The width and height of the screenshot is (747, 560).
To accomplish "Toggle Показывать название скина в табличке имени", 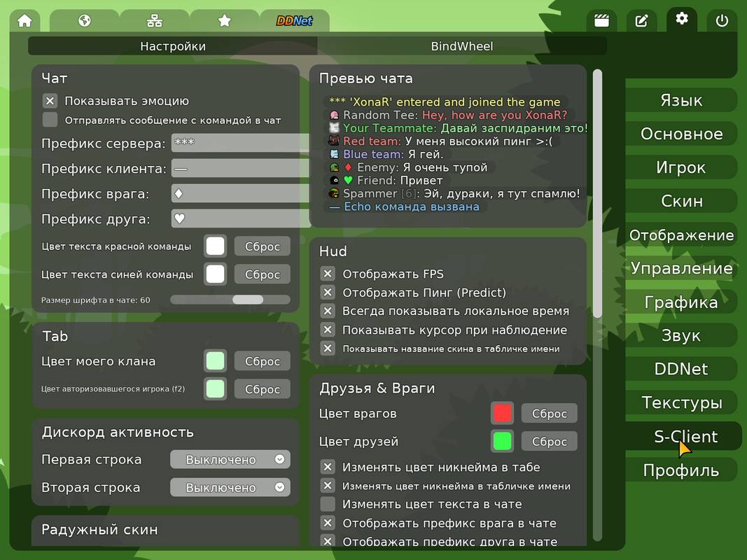I will pyautogui.click(x=328, y=348).
